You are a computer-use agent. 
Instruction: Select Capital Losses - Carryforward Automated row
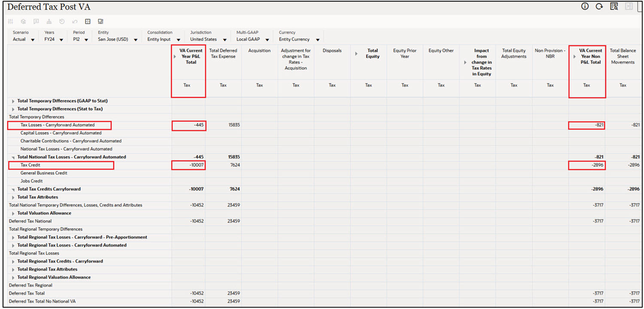pos(61,133)
